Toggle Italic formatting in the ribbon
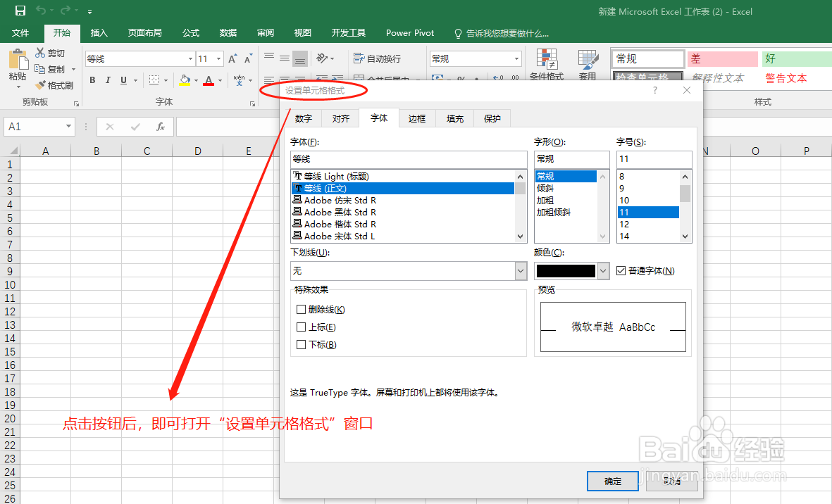The image size is (832, 504). coord(108,80)
